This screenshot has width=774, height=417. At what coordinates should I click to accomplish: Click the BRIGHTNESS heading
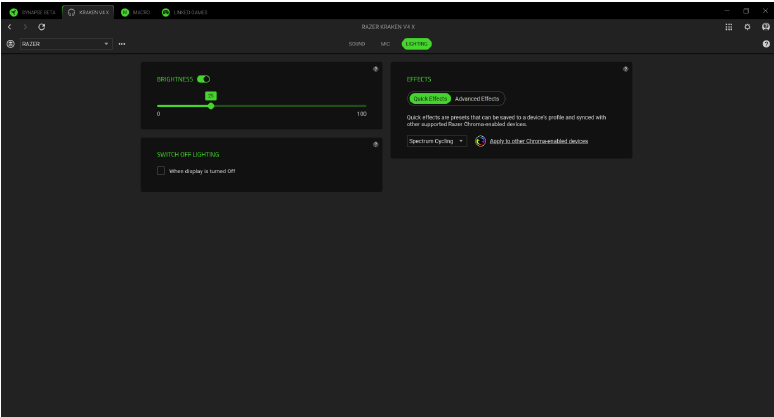coord(175,79)
